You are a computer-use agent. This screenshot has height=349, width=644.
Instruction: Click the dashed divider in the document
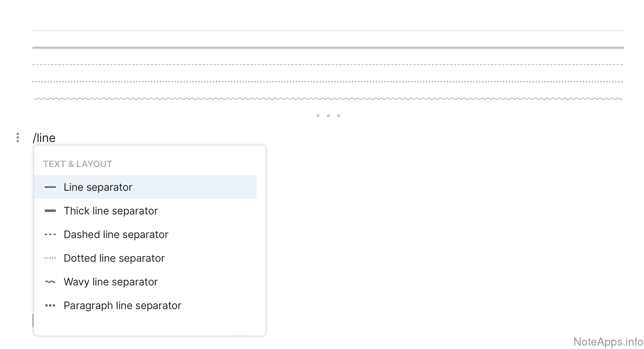(x=328, y=65)
